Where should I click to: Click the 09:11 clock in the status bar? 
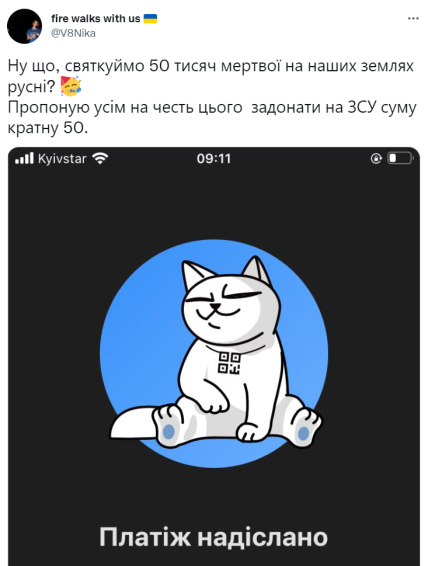pos(214,158)
